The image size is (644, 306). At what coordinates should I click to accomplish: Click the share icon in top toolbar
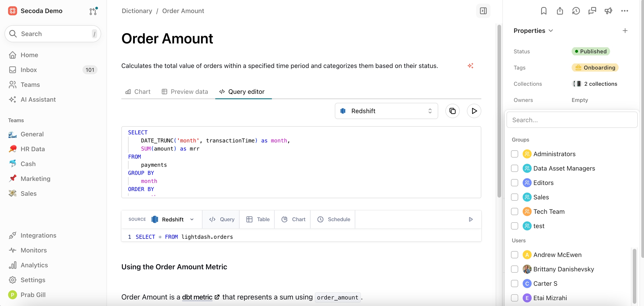pyautogui.click(x=560, y=11)
